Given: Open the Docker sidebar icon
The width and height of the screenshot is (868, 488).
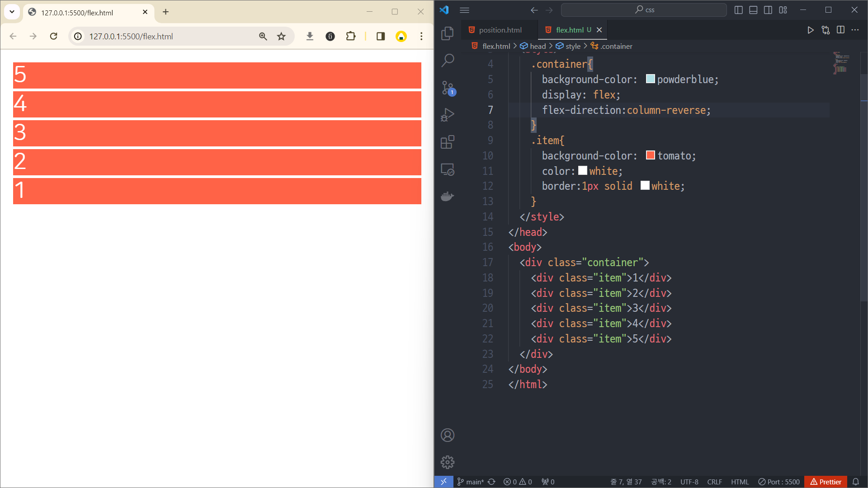Looking at the screenshot, I should [x=447, y=197].
